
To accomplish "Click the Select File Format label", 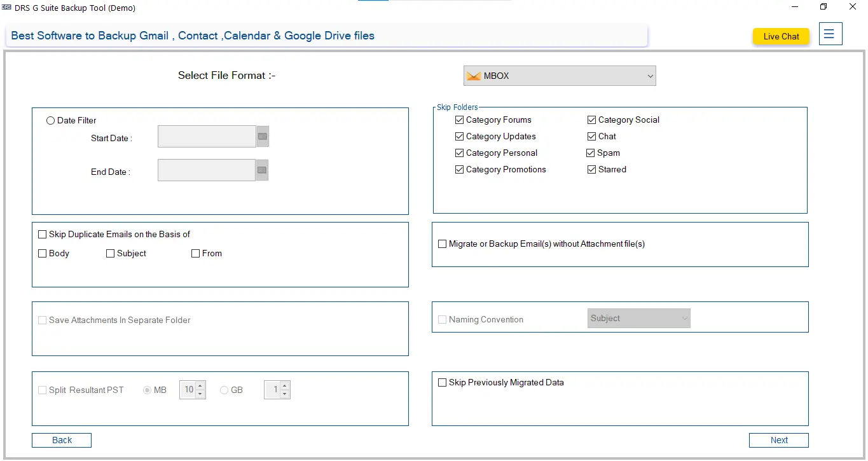I will 226,75.
